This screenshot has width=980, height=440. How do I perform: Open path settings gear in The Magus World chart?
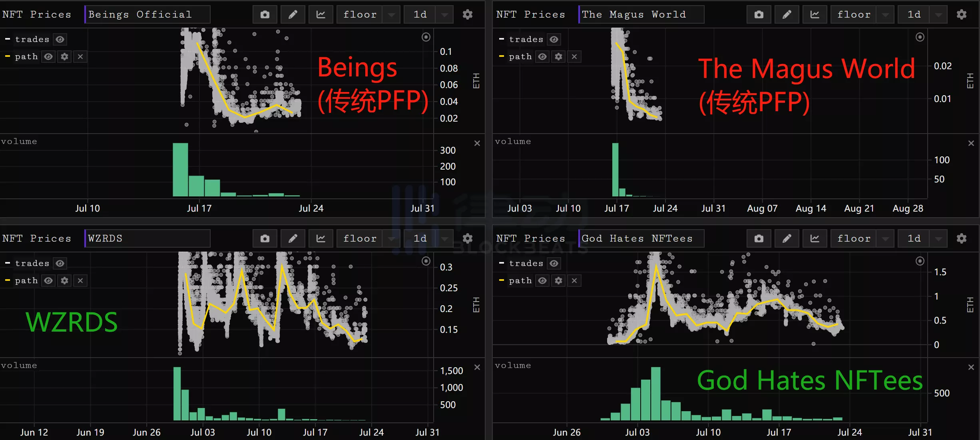(558, 57)
